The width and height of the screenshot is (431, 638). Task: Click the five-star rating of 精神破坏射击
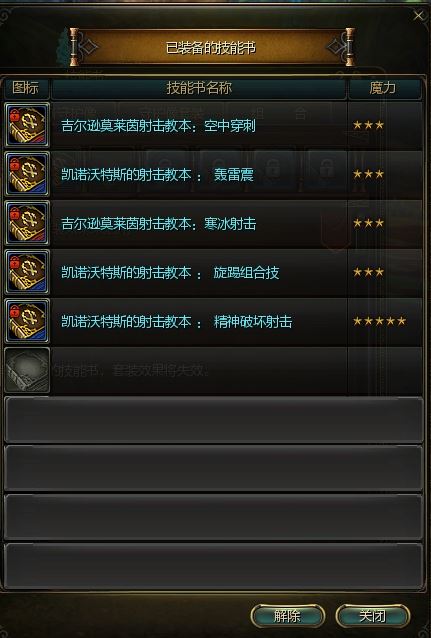[379, 321]
